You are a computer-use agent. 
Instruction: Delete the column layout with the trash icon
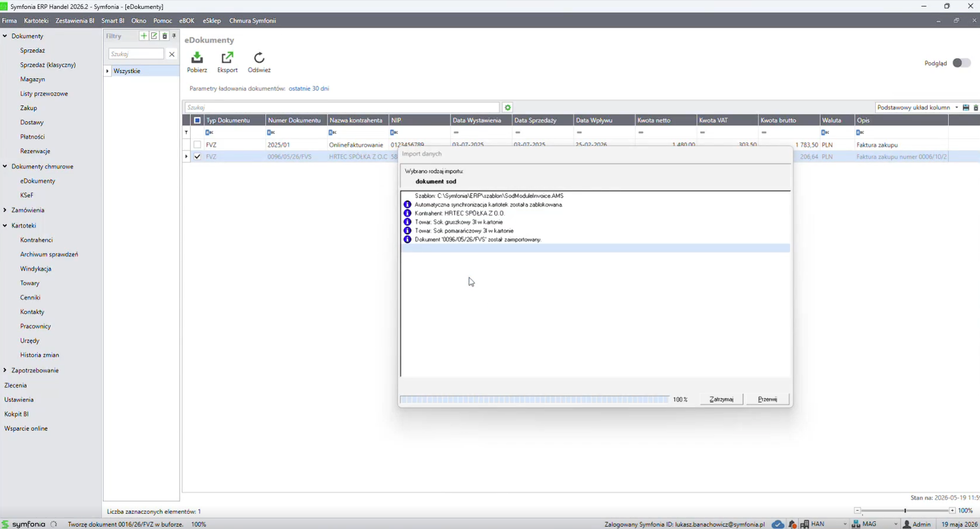point(976,108)
